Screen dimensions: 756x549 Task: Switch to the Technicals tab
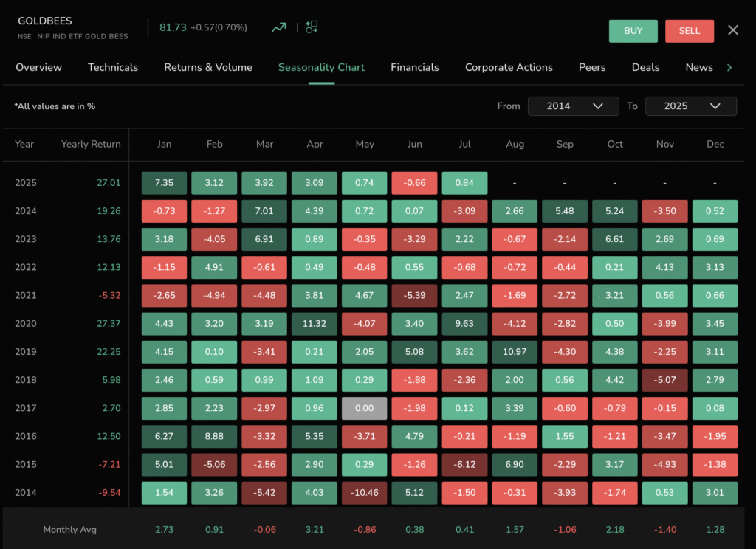point(112,67)
